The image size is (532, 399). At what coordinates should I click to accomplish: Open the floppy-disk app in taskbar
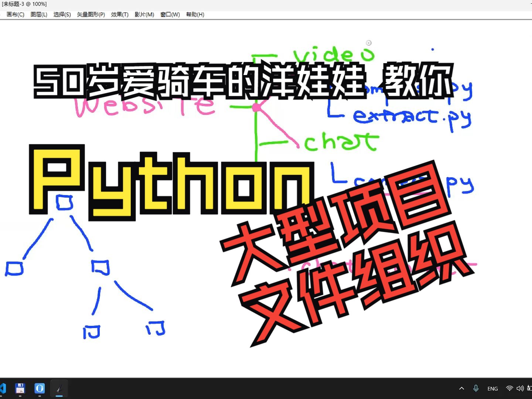click(20, 388)
